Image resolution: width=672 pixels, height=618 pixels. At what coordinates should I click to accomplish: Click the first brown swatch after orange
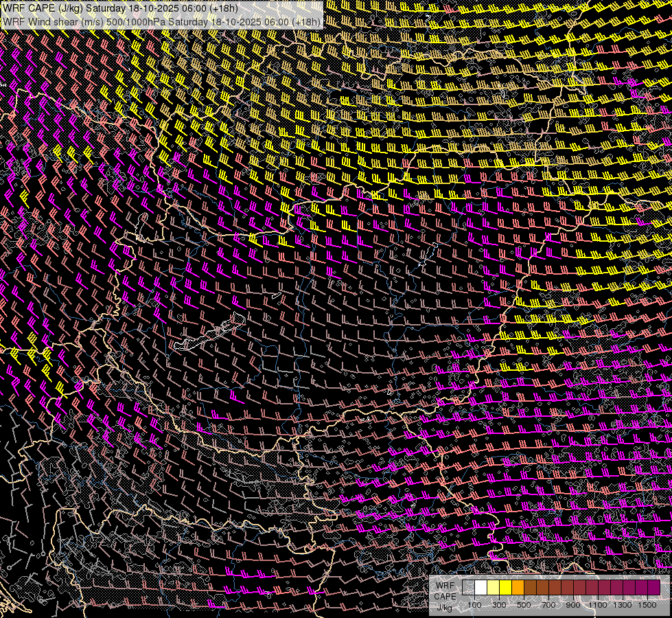point(530,588)
